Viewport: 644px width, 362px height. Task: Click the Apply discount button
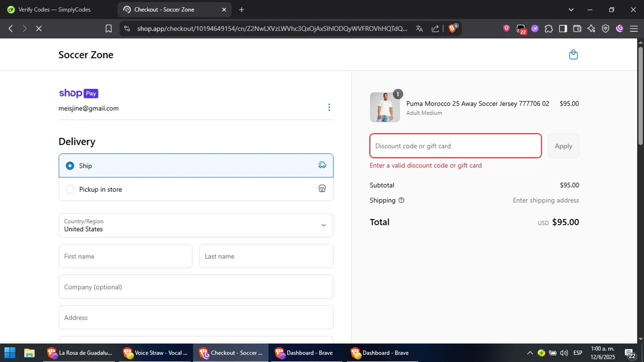pos(563,146)
